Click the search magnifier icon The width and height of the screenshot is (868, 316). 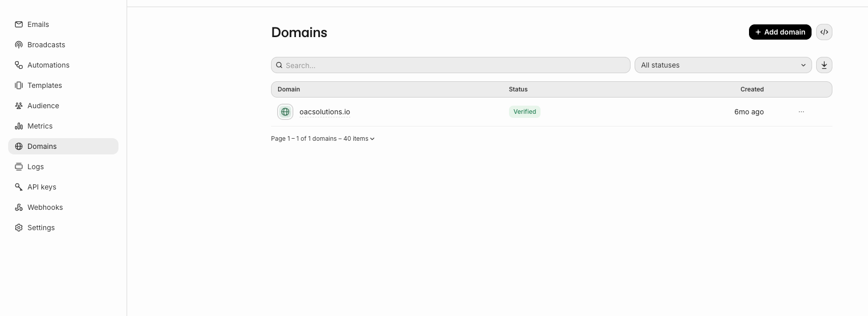tap(279, 65)
